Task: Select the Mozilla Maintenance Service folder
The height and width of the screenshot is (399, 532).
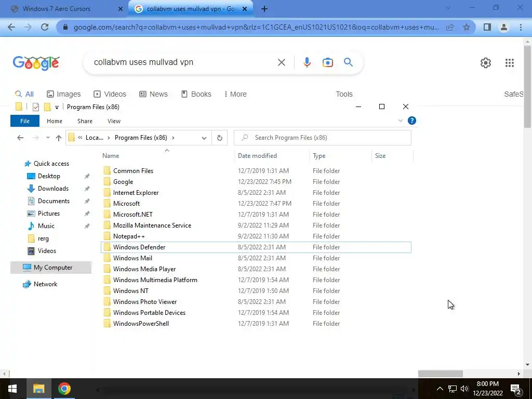Action: point(256,225)
